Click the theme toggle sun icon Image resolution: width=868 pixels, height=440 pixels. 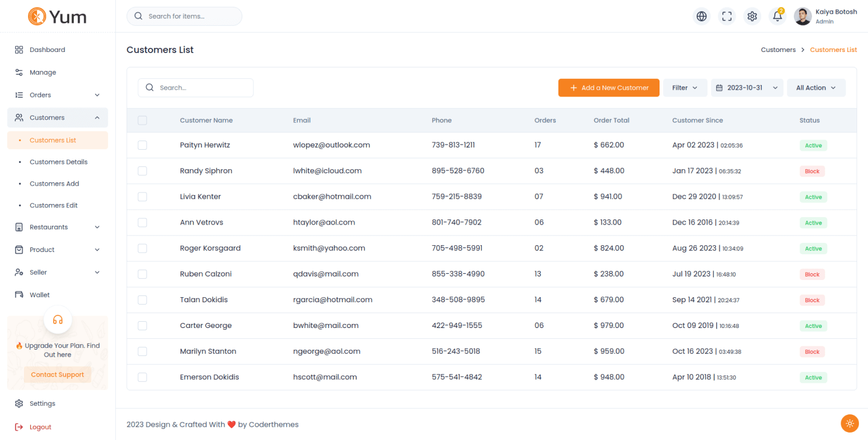click(850, 423)
